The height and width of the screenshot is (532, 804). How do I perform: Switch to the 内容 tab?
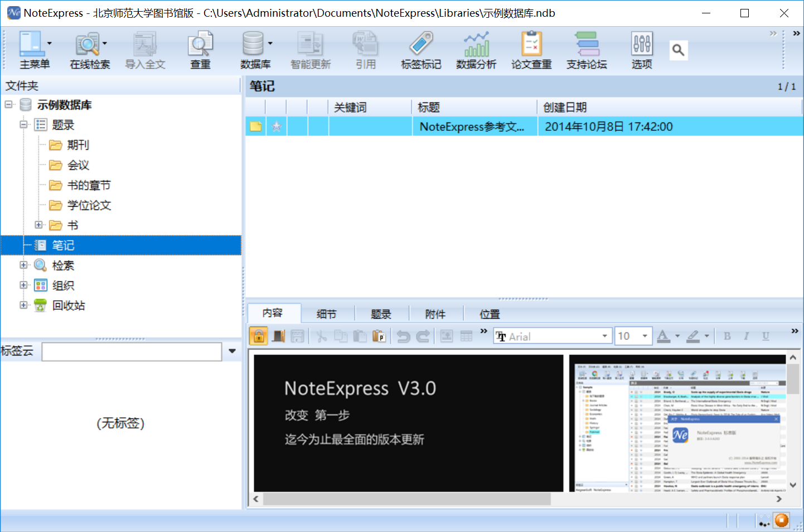click(x=273, y=313)
